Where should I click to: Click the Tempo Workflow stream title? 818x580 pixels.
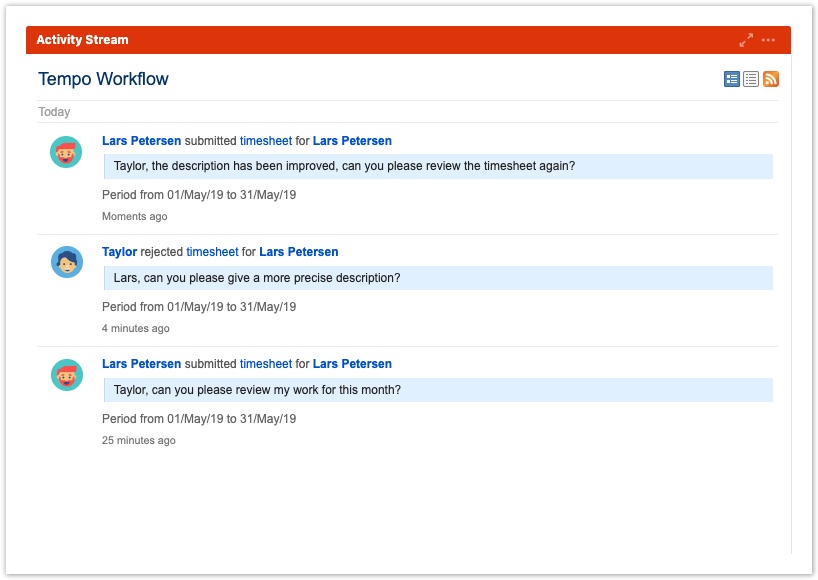point(103,79)
